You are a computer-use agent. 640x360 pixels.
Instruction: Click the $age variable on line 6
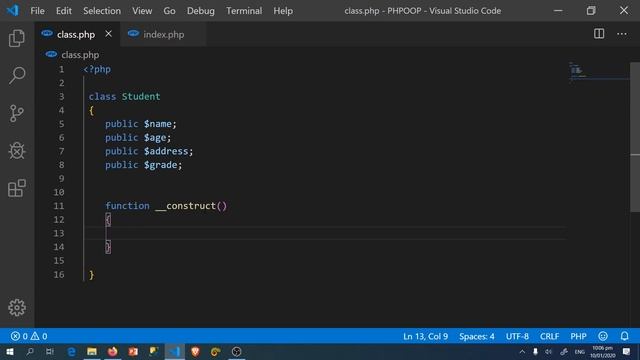pyautogui.click(x=155, y=138)
